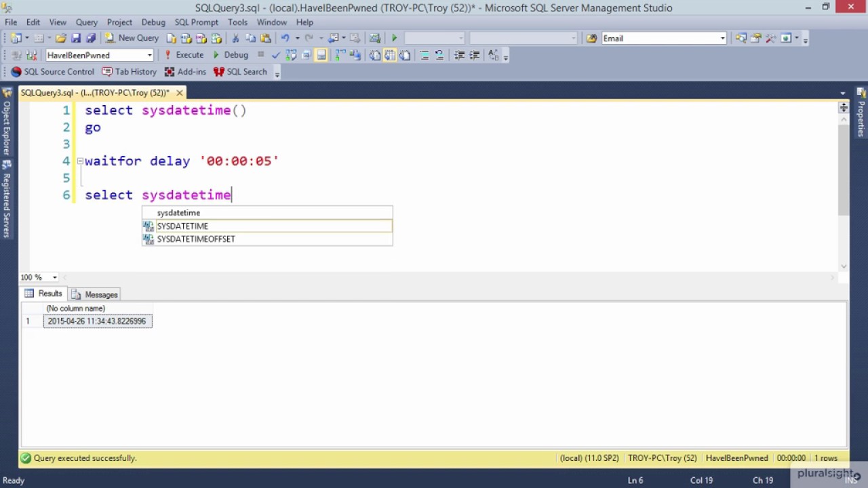Increase indent of the selected lines

(x=475, y=55)
